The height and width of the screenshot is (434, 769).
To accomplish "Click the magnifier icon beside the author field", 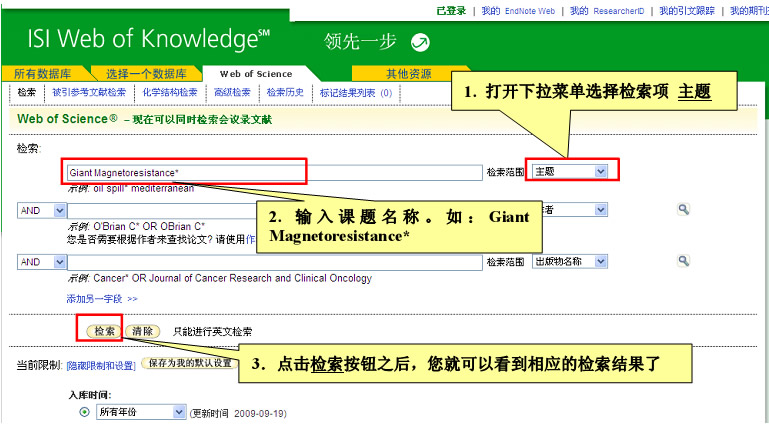I will 683,209.
